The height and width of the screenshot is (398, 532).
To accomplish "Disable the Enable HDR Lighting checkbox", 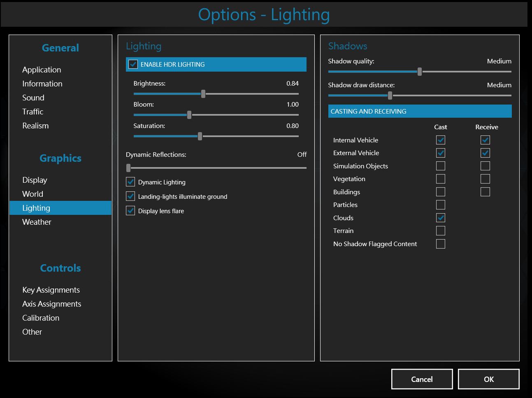I will 133,64.
